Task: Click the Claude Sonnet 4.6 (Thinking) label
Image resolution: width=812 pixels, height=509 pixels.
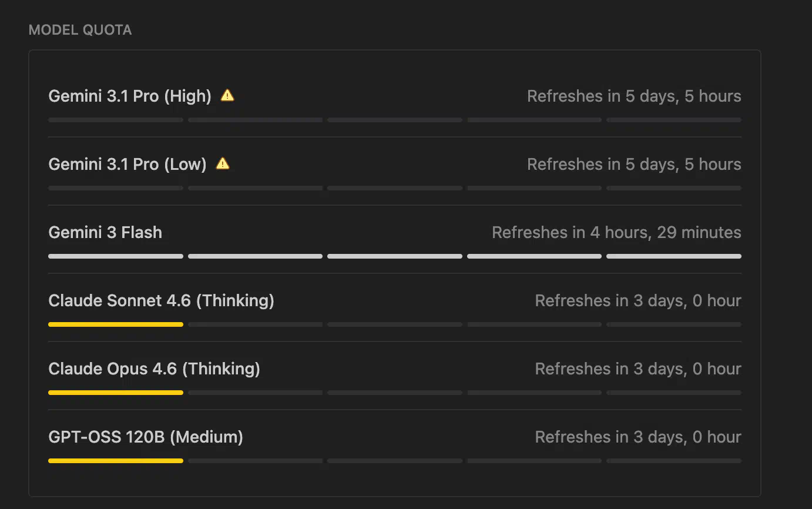Action: [x=161, y=301]
